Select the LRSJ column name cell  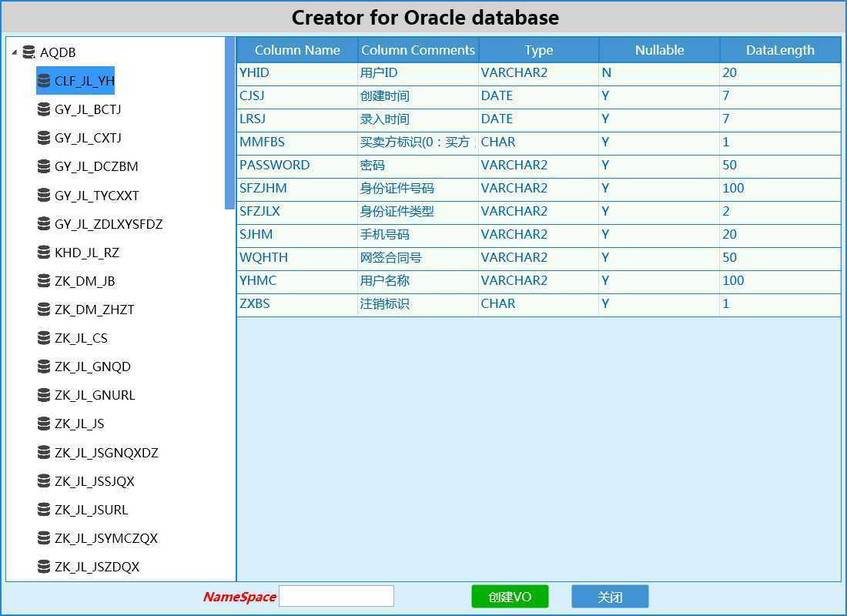click(x=297, y=119)
